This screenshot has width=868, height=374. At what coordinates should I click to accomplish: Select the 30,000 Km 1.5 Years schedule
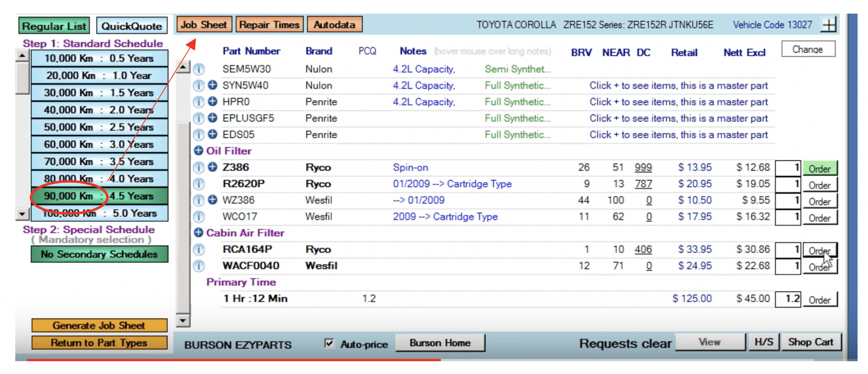[99, 93]
